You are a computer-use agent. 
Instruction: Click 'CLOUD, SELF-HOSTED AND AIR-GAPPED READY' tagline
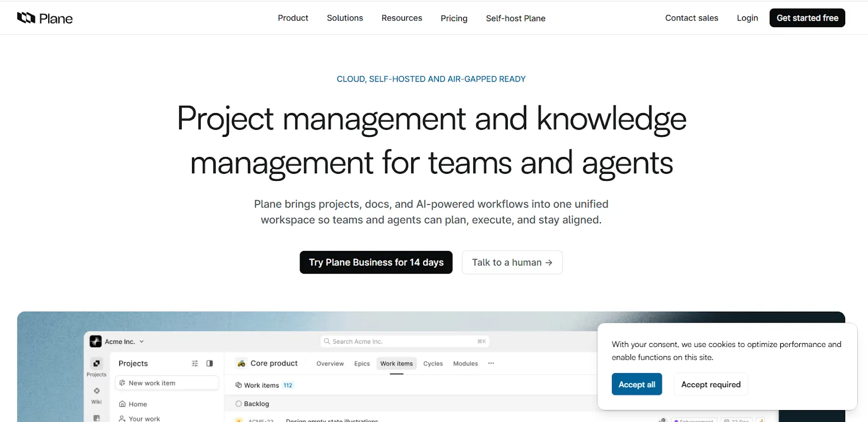[x=431, y=79]
